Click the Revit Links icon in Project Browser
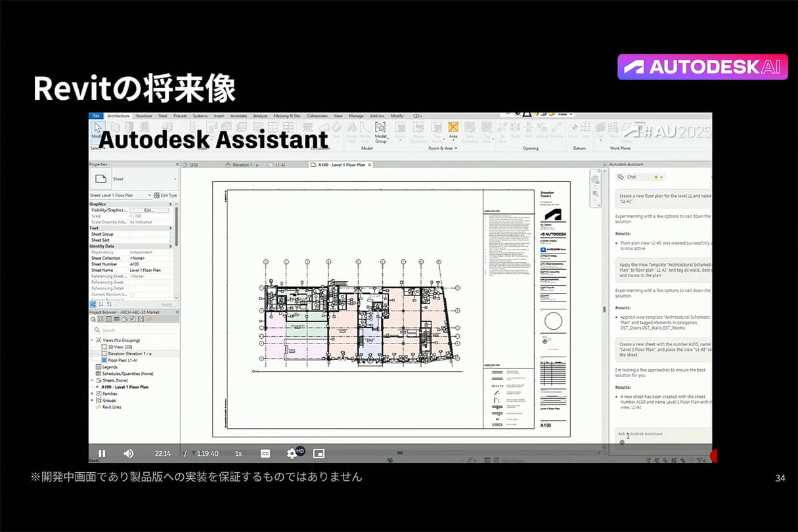This screenshot has height=532, width=798. coord(98,407)
